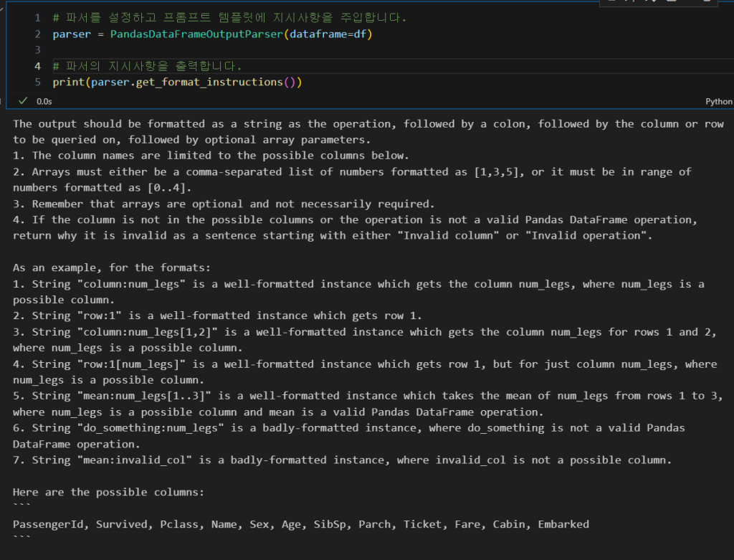Click the "Cabin" column name
The image size is (734, 560).
(x=509, y=524)
